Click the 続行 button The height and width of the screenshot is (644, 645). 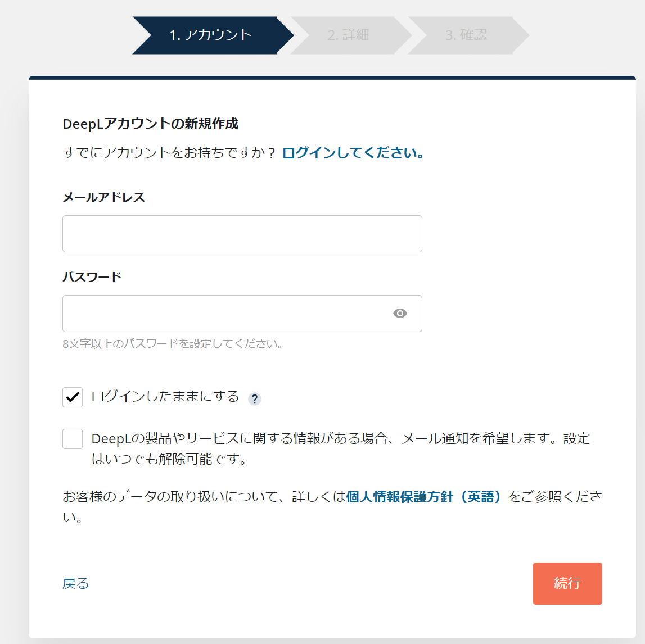pyautogui.click(x=567, y=583)
